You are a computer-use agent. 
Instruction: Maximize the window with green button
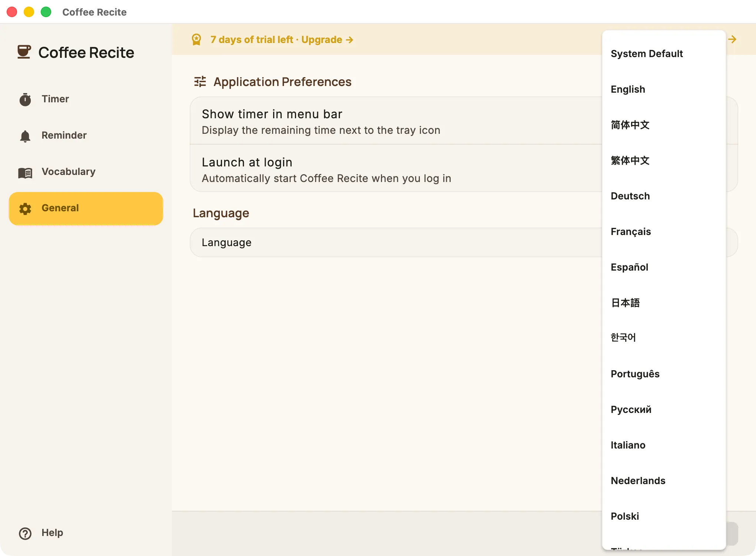[46, 12]
